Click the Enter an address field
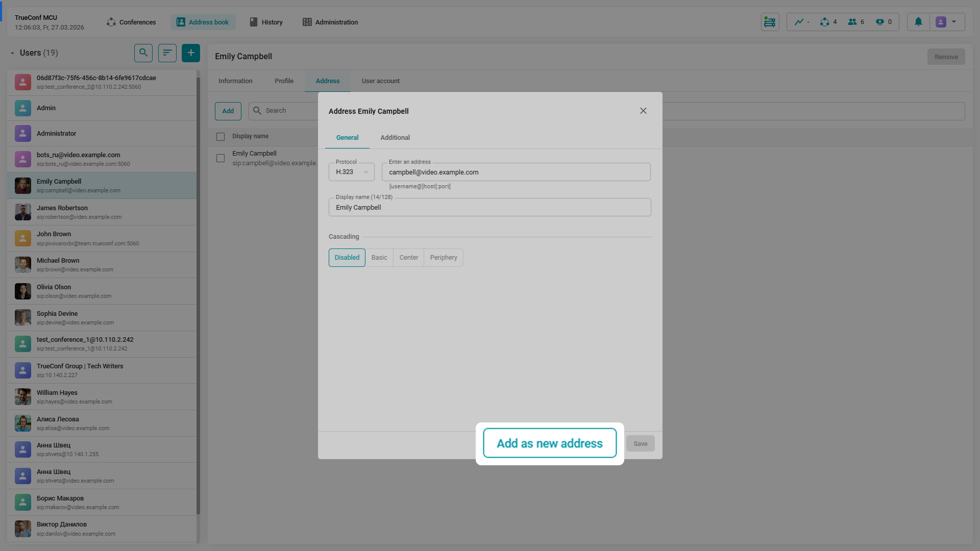 tap(516, 172)
